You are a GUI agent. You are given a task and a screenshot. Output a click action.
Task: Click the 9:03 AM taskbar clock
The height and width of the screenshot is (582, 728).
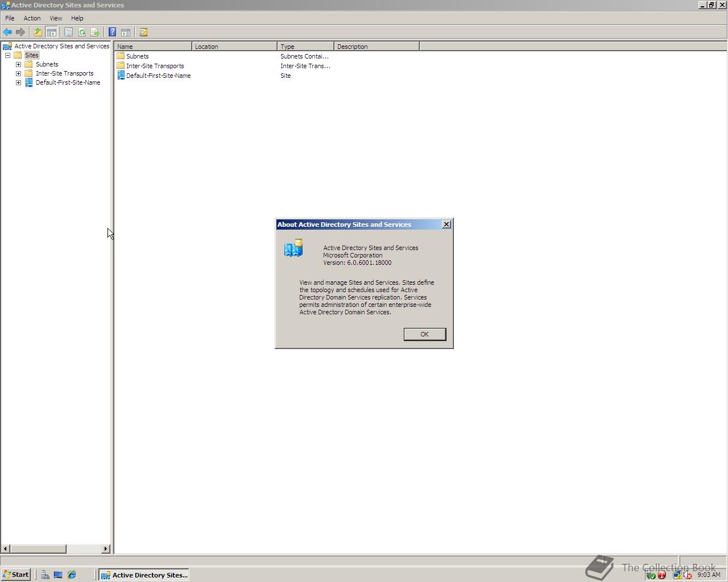pos(709,575)
